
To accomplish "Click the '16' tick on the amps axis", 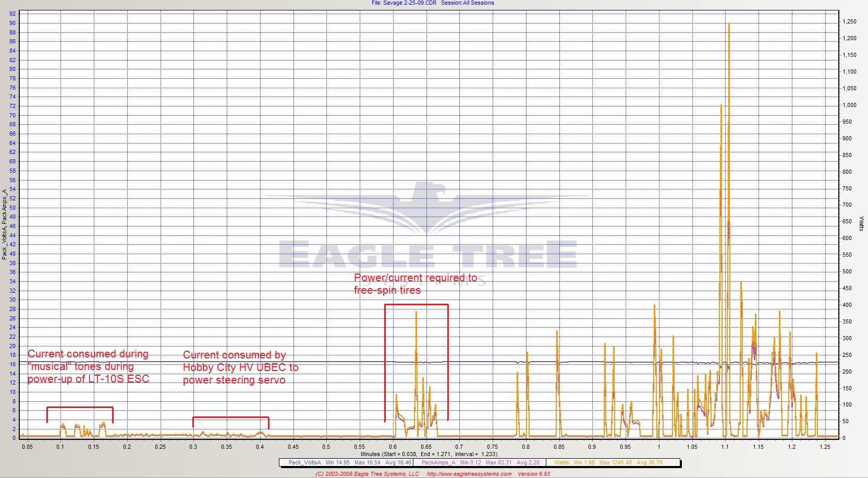I will pos(13,364).
